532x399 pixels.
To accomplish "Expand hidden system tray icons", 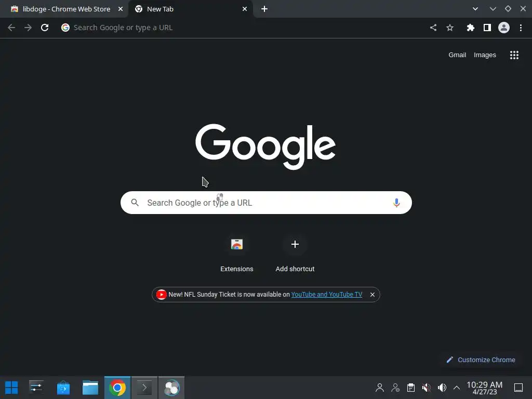I will (457, 388).
